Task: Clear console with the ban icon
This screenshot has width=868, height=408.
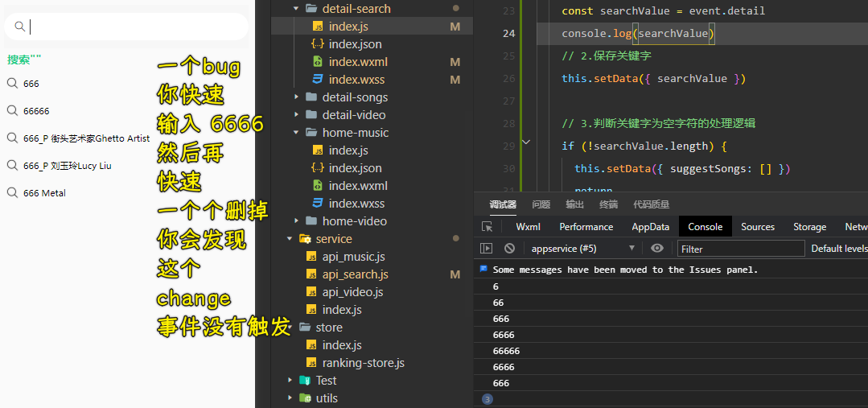Action: 509,249
